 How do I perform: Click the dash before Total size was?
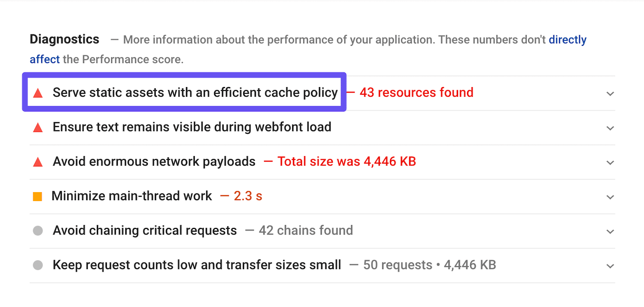coord(268,162)
